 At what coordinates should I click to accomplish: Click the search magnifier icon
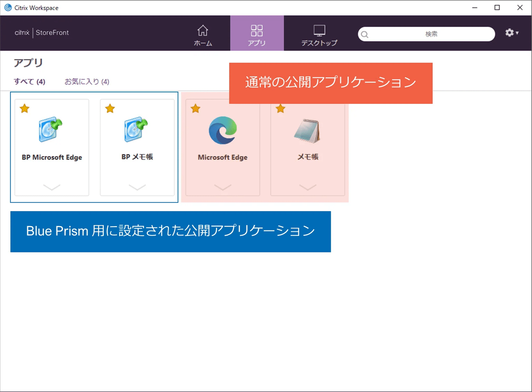pos(364,34)
